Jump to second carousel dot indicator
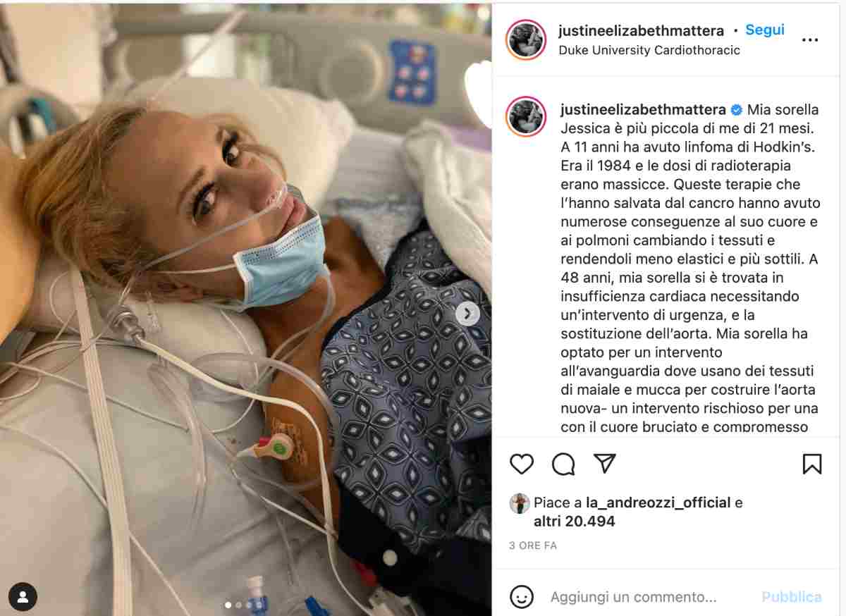Viewport: 846px width, 616px height. coord(238,605)
